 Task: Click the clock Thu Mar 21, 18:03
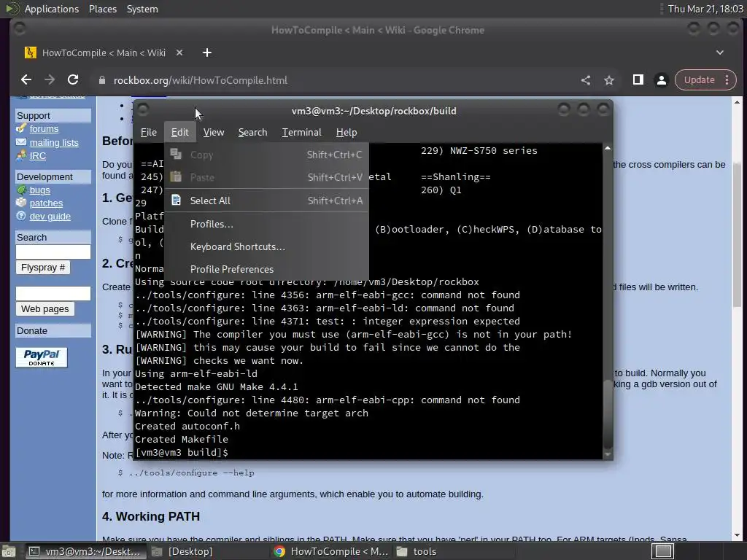coord(705,9)
